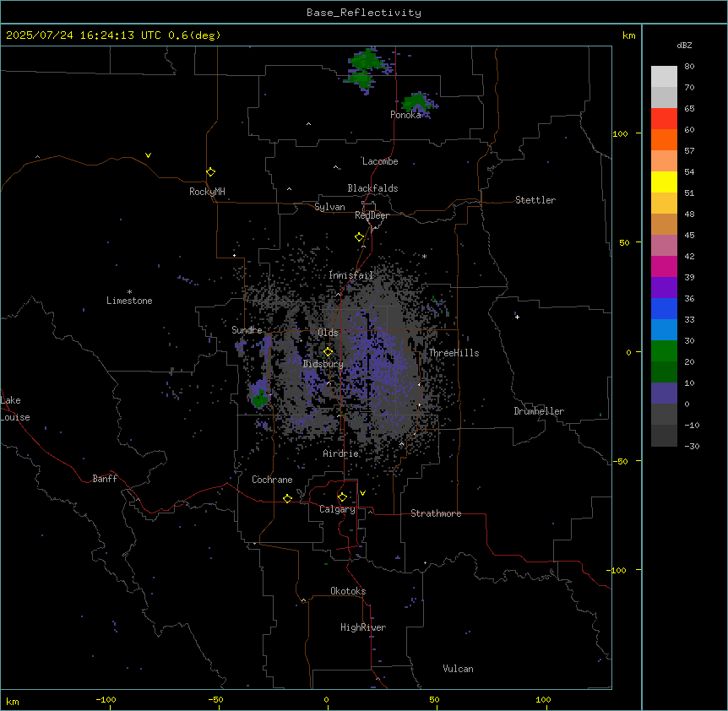
Task: Click yellow diamond marker below Cochrane
Action: [287, 498]
